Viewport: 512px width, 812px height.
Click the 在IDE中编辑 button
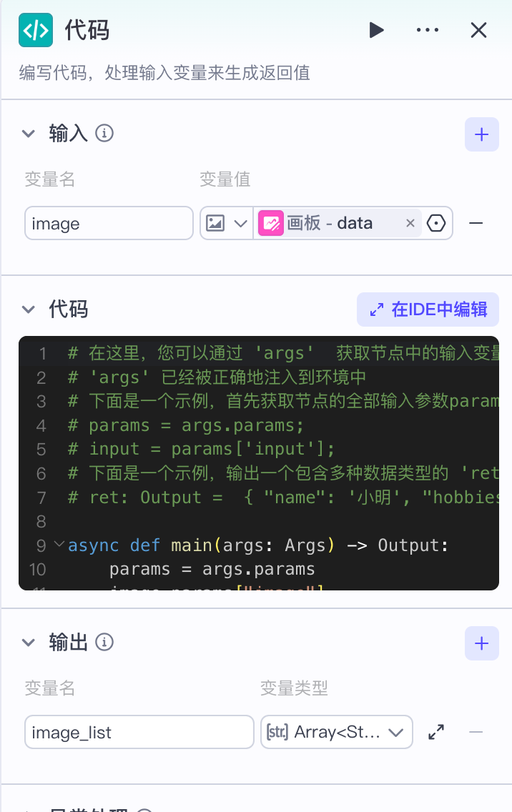pos(428,310)
